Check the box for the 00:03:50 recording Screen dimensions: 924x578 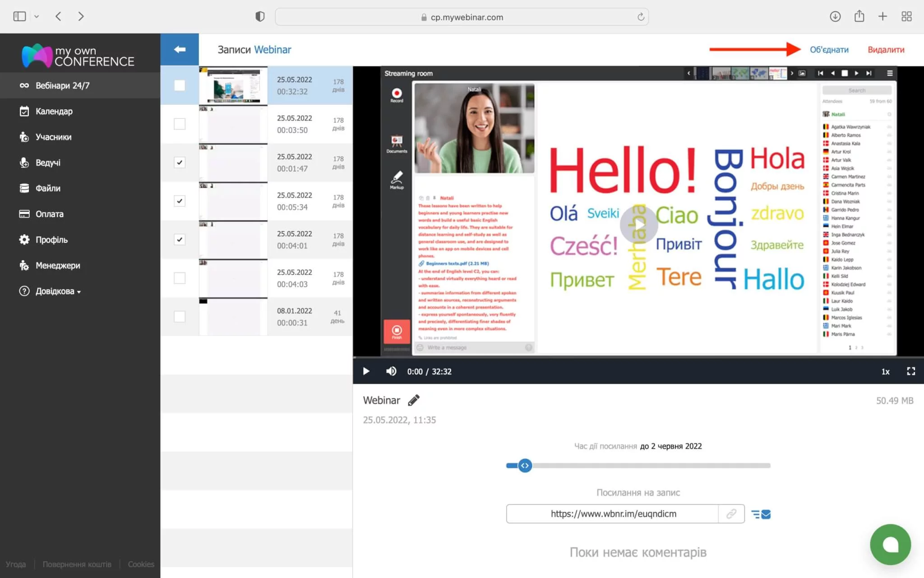tap(180, 124)
